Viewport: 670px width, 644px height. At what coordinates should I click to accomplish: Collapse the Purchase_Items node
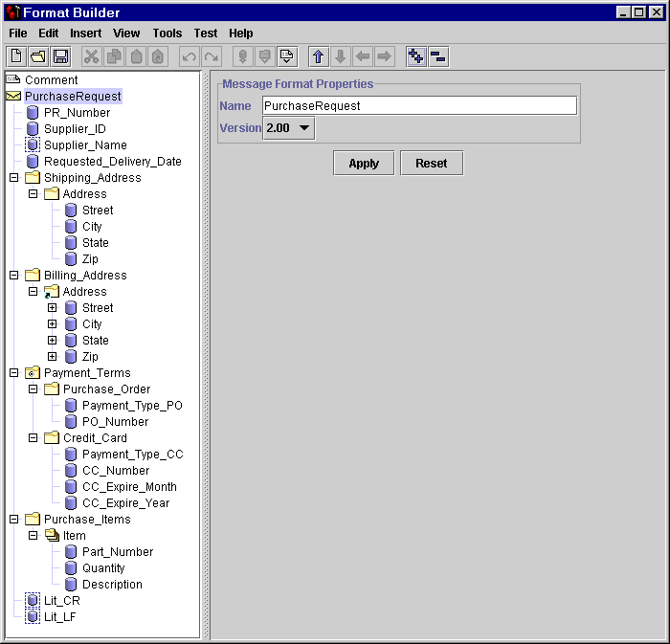14,520
